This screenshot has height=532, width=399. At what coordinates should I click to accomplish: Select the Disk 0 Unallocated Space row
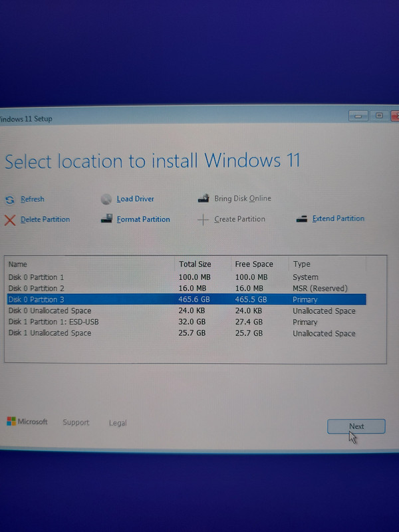pyautogui.click(x=186, y=311)
